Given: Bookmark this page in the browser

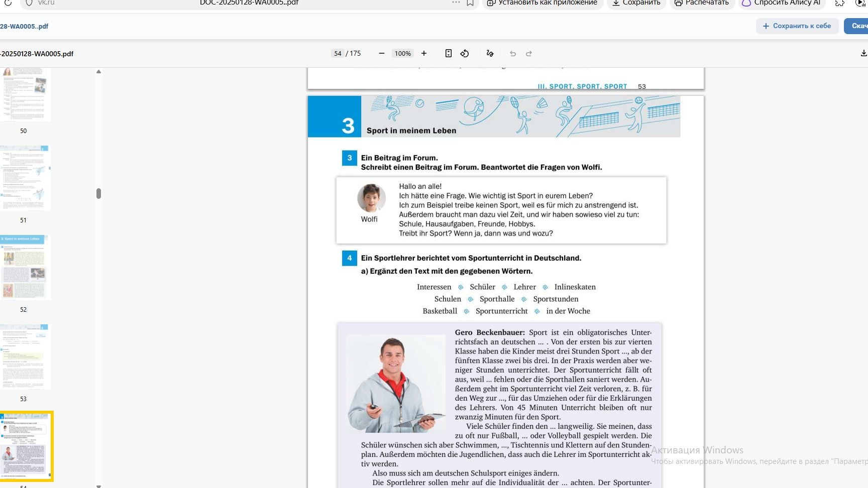Looking at the screenshot, I should [x=470, y=3].
